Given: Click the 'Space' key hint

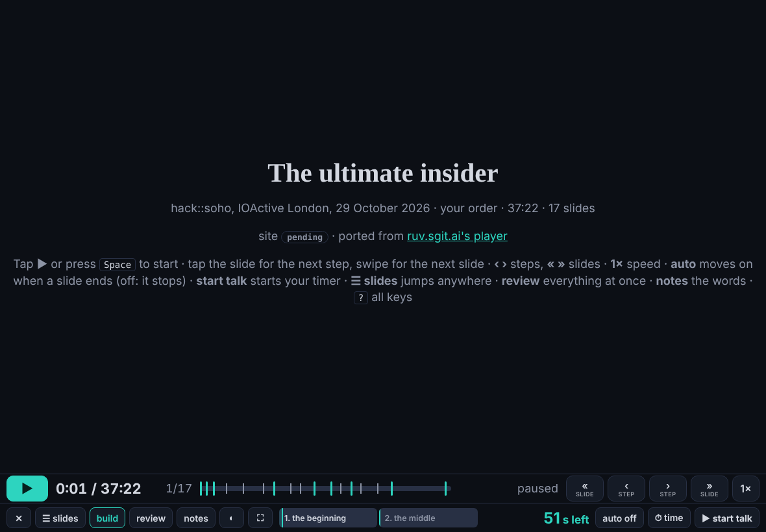Looking at the screenshot, I should (x=117, y=265).
